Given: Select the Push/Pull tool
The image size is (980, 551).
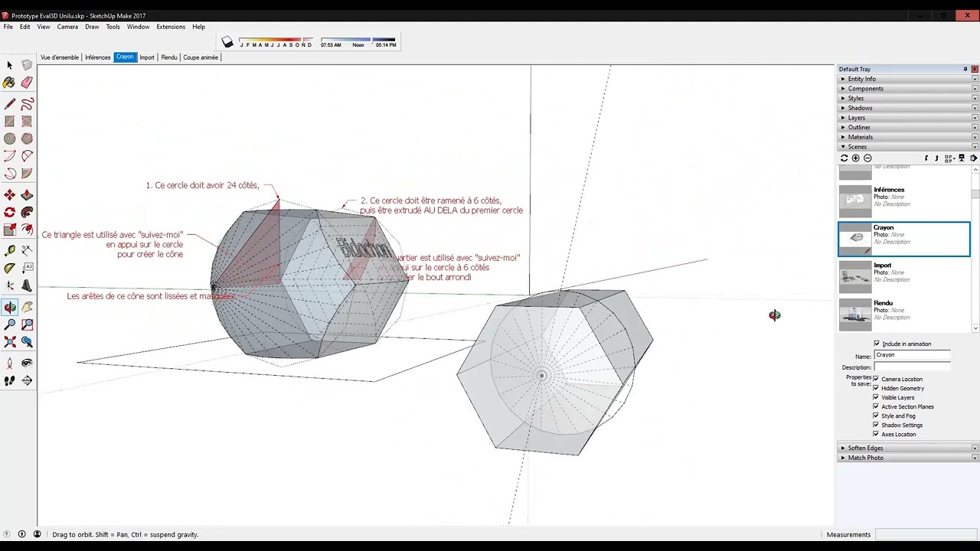Looking at the screenshot, I should pyautogui.click(x=27, y=195).
